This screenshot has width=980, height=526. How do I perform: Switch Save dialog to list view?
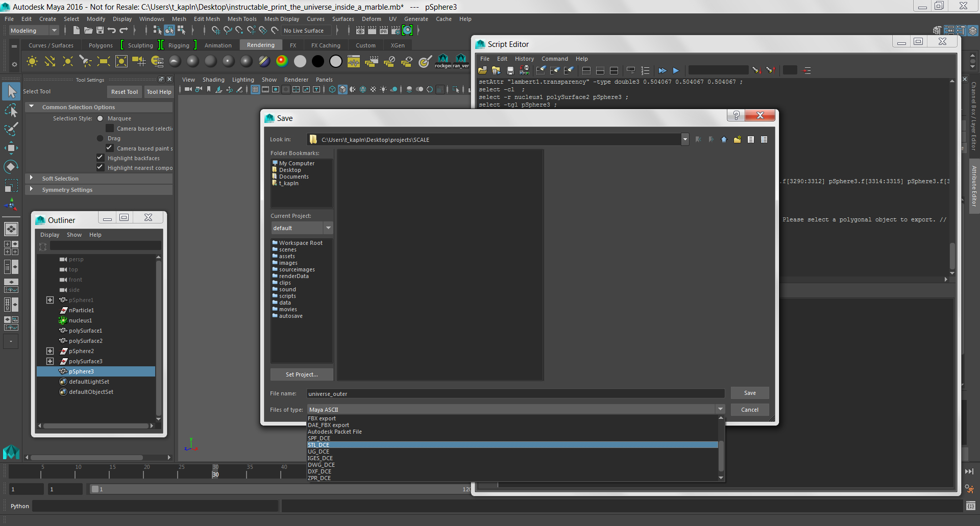point(751,139)
